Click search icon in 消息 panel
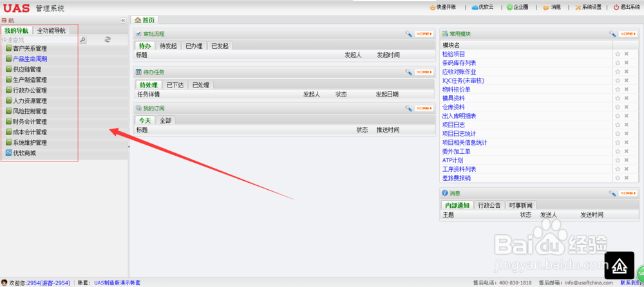The image size is (644, 287). (x=612, y=193)
